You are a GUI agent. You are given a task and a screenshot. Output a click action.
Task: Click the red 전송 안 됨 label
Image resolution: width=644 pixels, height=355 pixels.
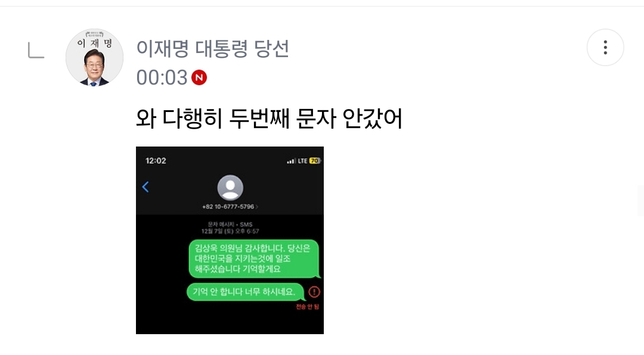pyautogui.click(x=308, y=307)
